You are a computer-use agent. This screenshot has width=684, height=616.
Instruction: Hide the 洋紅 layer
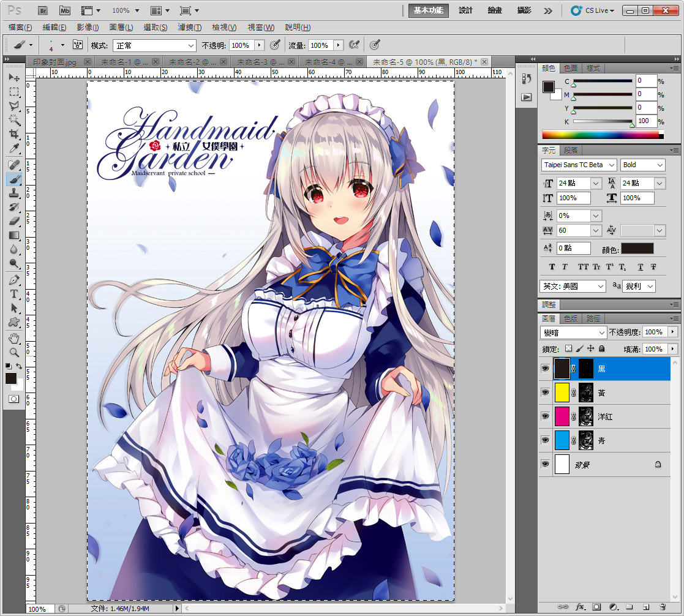coord(545,416)
